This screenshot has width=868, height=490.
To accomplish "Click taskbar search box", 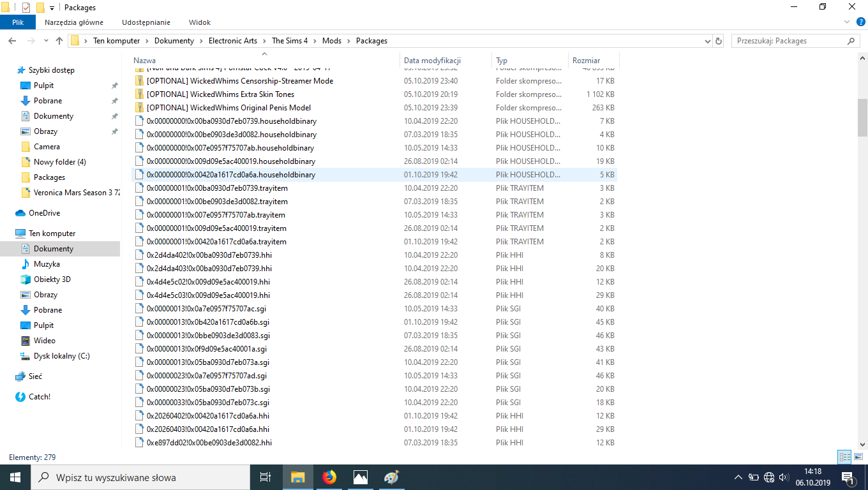I will pyautogui.click(x=140, y=477).
